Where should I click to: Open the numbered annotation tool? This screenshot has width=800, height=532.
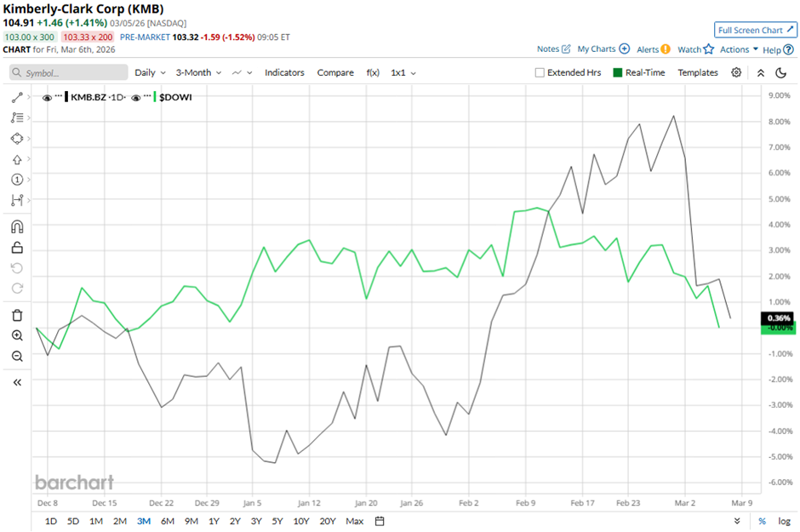17,180
